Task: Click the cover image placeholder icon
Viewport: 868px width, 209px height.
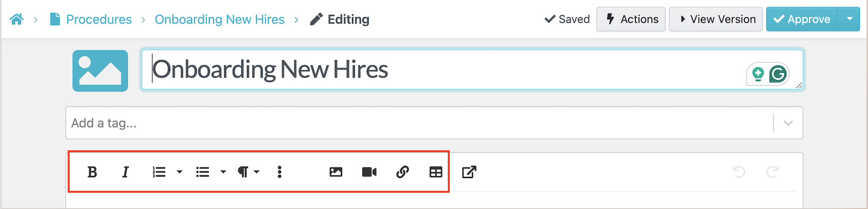Action: pos(100,71)
